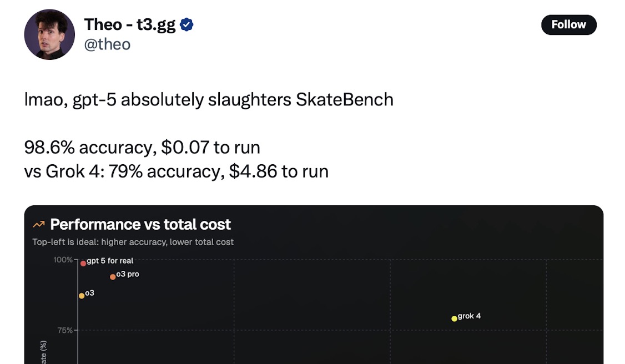Open the @theo handle link
This screenshot has width=625, height=364.
107,44
